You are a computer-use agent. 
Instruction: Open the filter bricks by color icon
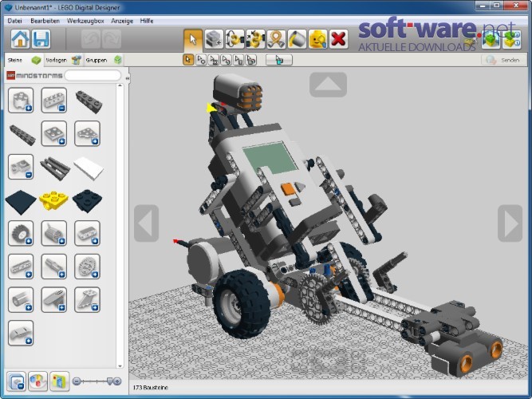(x=37, y=381)
